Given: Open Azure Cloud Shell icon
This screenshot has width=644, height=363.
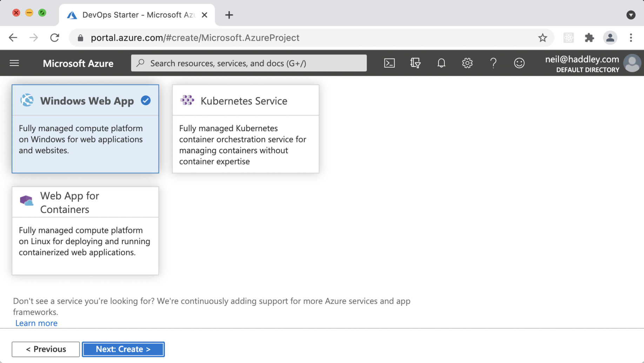Looking at the screenshot, I should click(389, 63).
